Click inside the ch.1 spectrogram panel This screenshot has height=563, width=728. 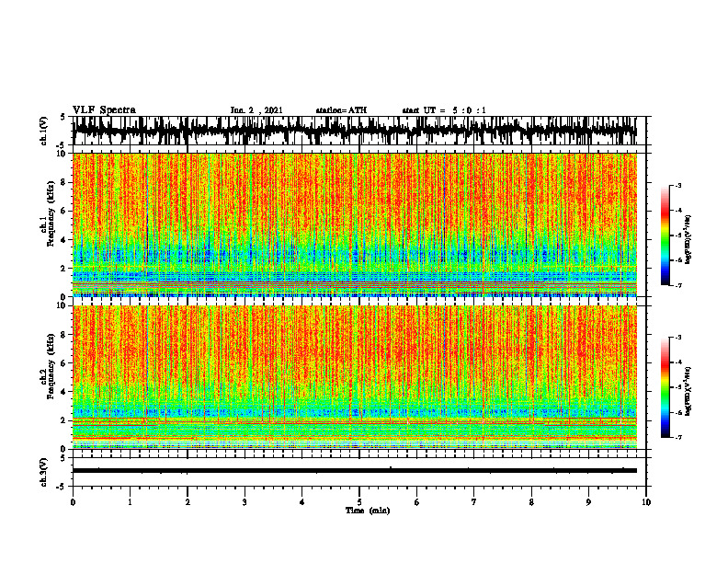[354, 224]
